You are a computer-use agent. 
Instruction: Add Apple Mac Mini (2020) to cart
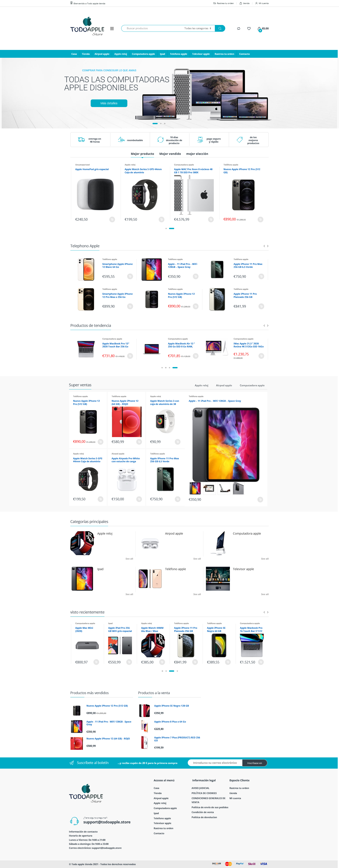click(x=96, y=662)
